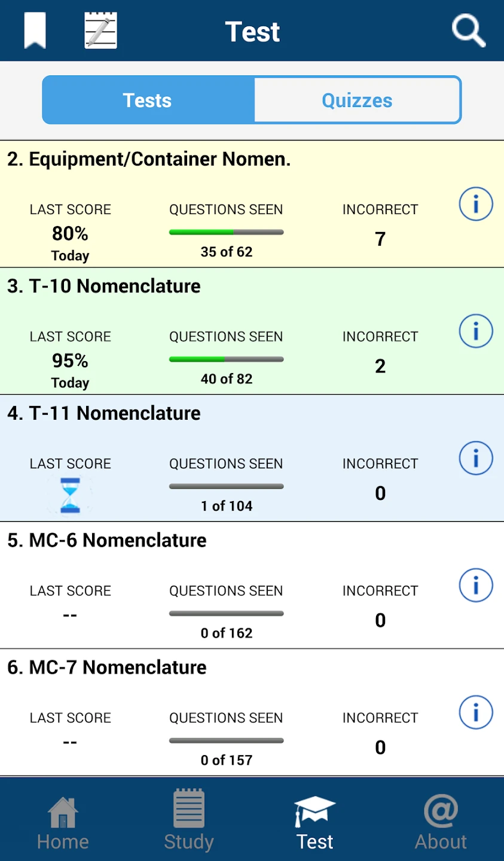Start the Equipment/Container Nomen. test
Image resolution: width=504 pixels, height=861 pixels.
pos(149,160)
